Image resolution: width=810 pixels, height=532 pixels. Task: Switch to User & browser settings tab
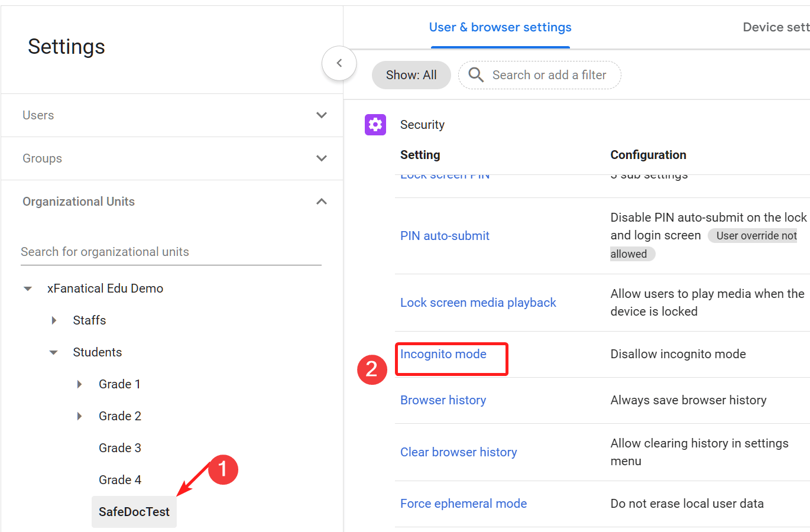coord(500,27)
